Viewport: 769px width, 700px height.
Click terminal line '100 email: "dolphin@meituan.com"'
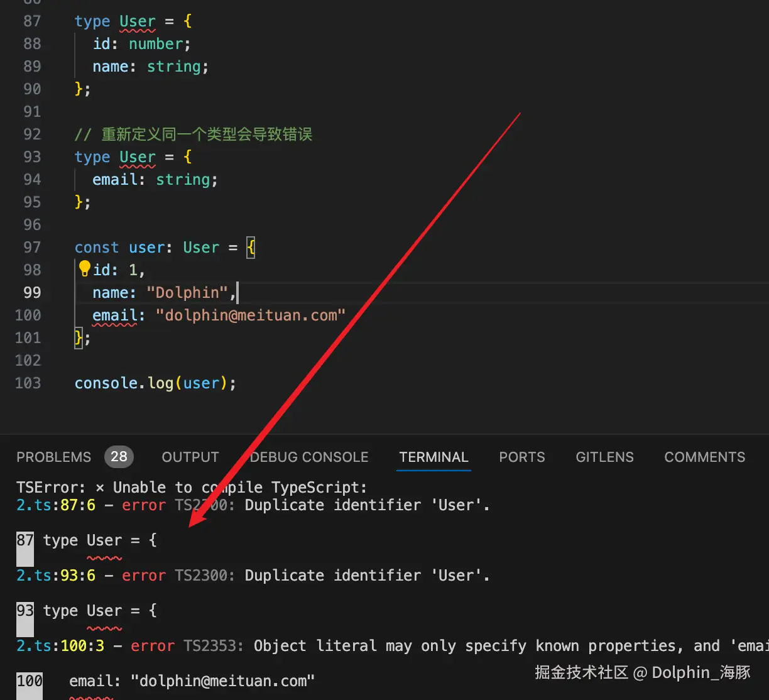[165, 681]
